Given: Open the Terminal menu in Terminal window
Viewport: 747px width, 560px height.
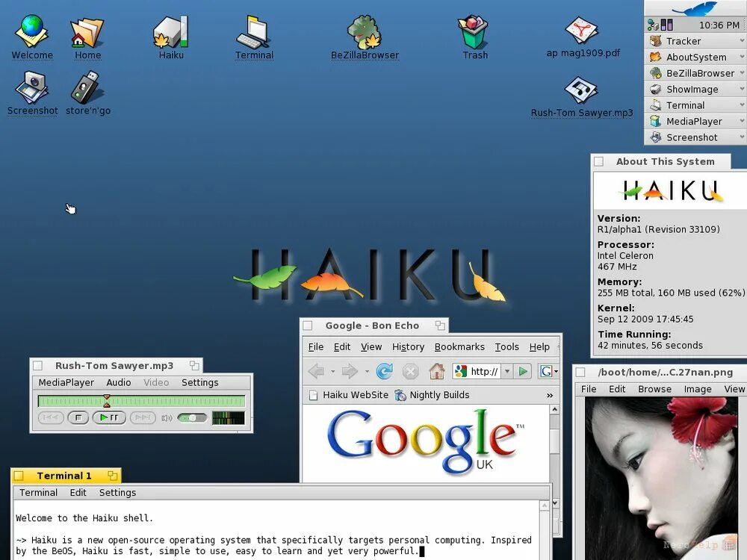Looking at the screenshot, I should point(38,492).
